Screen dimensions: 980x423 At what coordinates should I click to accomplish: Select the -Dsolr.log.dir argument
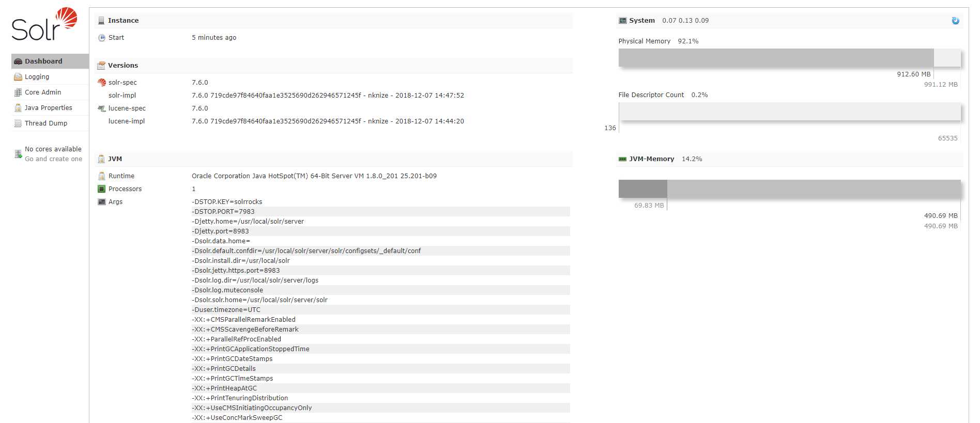[x=255, y=280]
